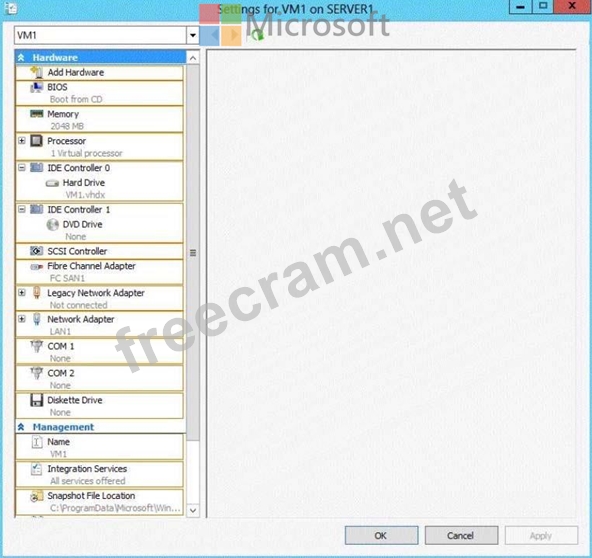
Task: Expand the Legacy Network Adapter node
Action: coord(22,293)
